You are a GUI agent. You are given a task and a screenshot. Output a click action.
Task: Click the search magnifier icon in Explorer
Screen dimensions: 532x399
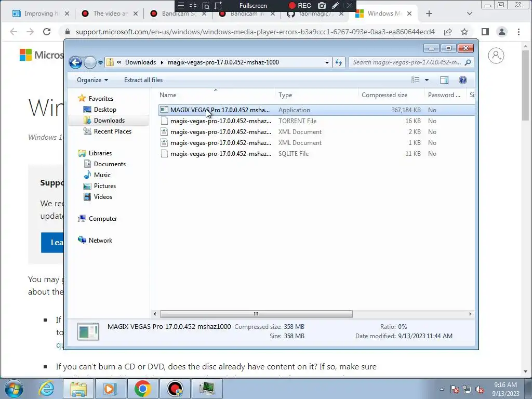[468, 62]
